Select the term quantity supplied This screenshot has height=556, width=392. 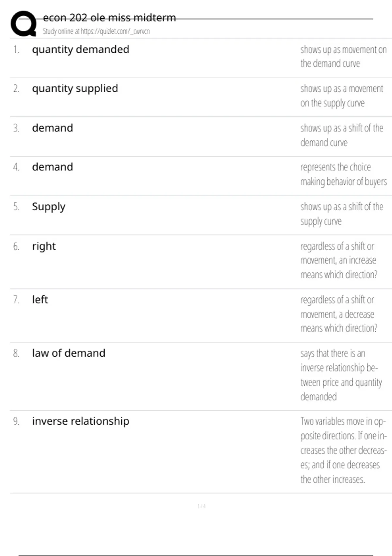click(75, 89)
